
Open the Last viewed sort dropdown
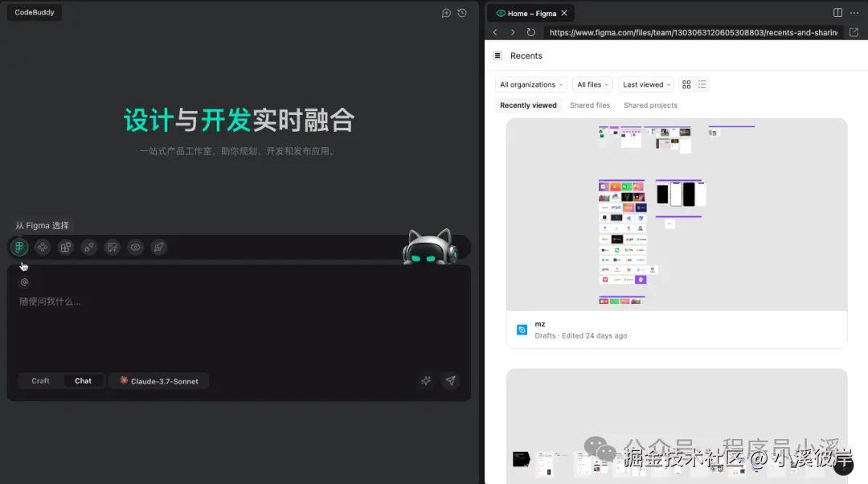tap(646, 84)
